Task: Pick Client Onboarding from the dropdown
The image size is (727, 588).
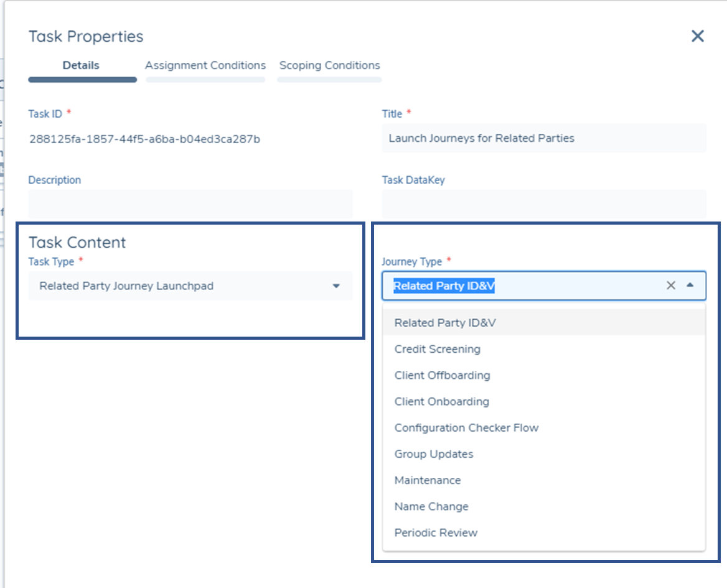Action: (x=441, y=401)
